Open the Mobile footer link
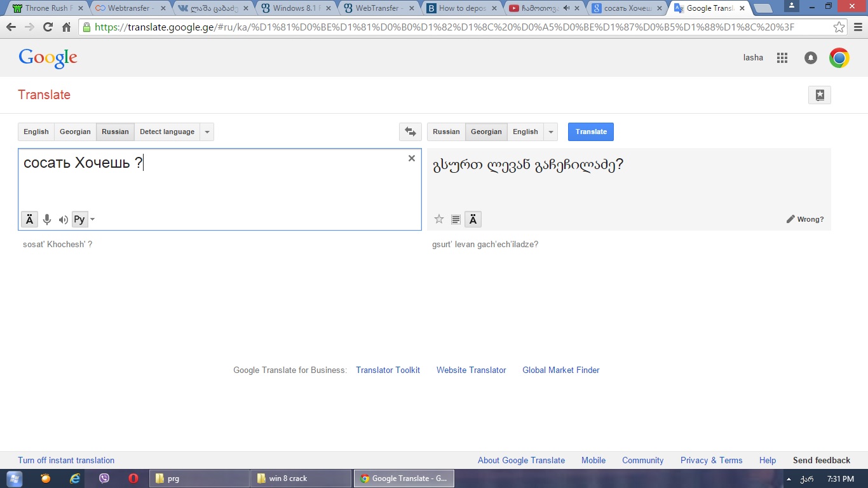 [x=593, y=460]
